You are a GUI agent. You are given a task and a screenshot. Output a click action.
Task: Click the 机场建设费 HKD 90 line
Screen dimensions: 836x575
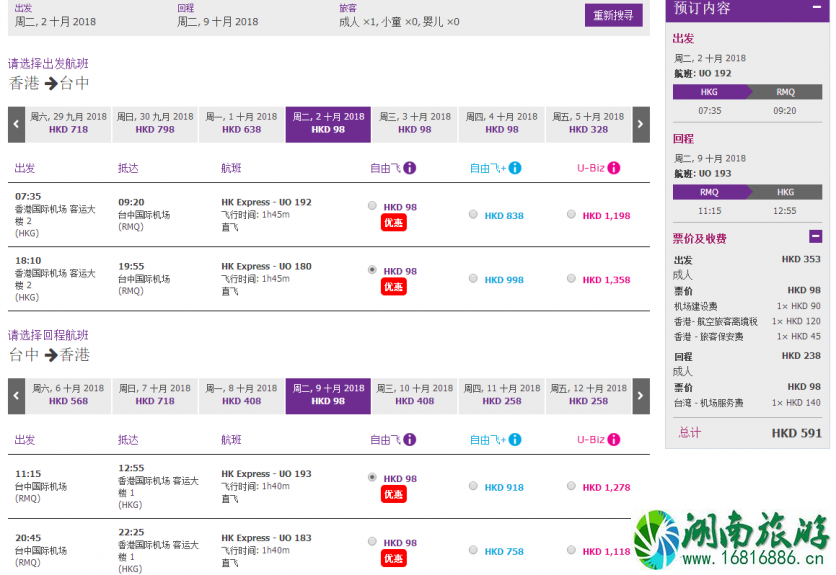click(x=747, y=306)
